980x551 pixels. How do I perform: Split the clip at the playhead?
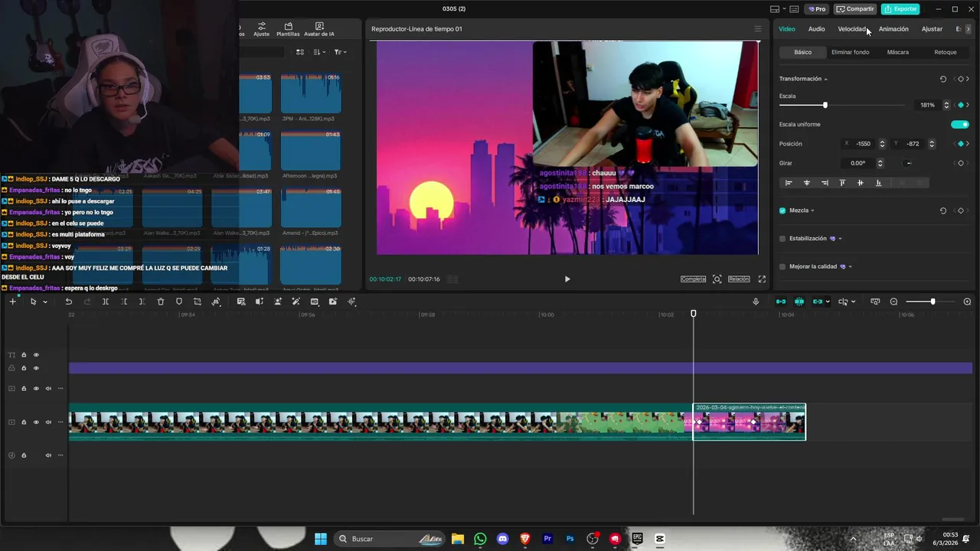point(106,302)
